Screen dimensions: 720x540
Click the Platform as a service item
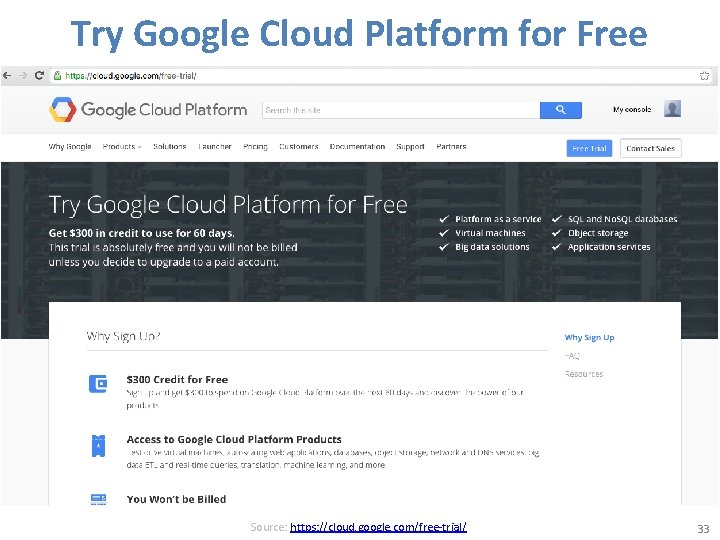point(498,219)
